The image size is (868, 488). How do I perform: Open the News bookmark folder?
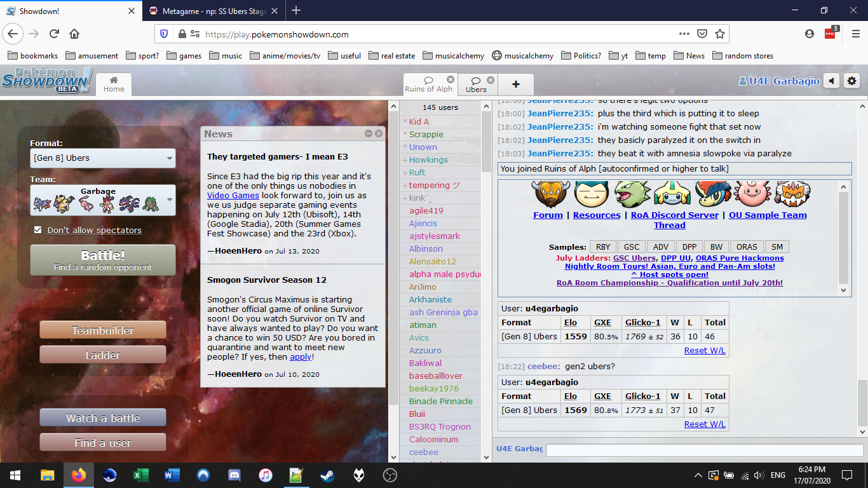point(689,56)
